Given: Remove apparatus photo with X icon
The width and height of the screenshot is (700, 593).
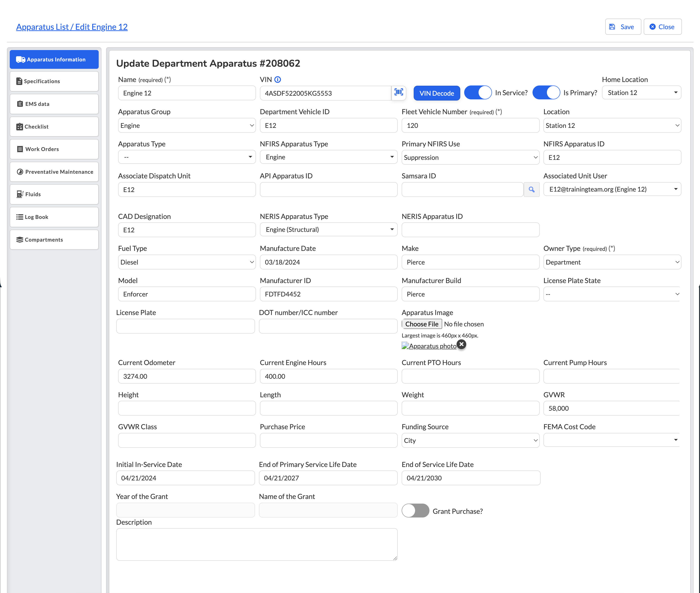Looking at the screenshot, I should [x=462, y=344].
